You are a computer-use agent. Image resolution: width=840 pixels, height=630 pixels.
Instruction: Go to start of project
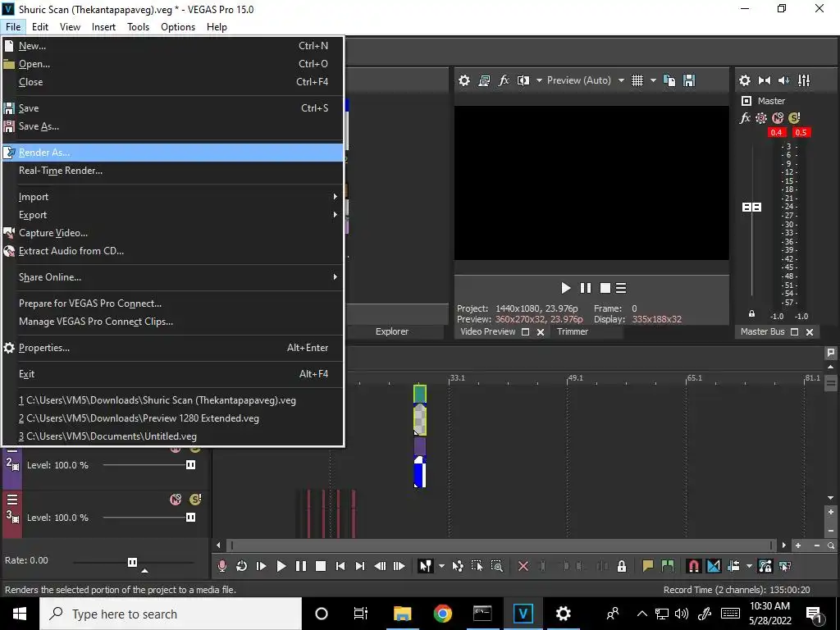[x=340, y=566]
